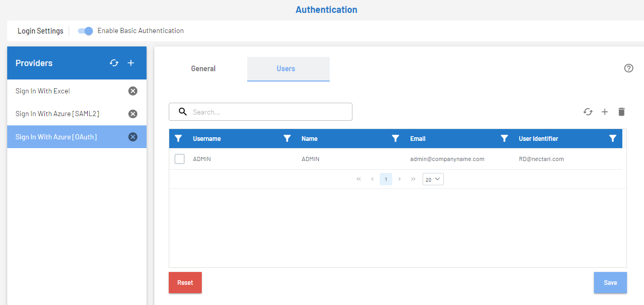Add a new user with the plus icon
This screenshot has width=644, height=305.
pos(605,111)
